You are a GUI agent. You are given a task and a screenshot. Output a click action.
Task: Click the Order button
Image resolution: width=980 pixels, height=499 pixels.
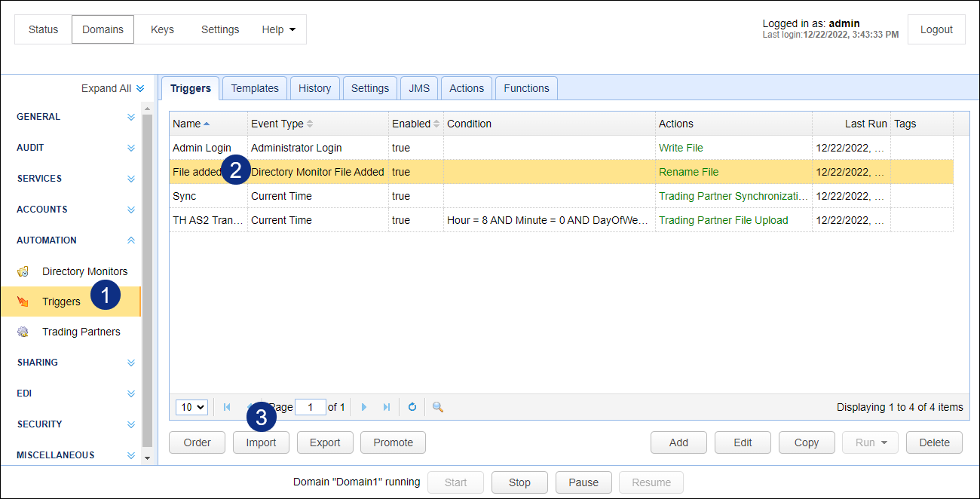pyautogui.click(x=198, y=442)
